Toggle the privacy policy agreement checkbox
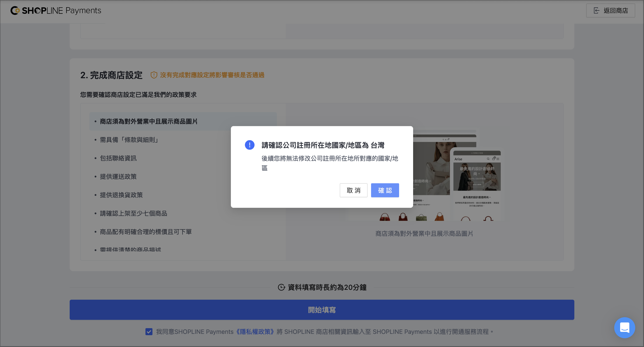Viewport: 644px width, 347px height. click(x=149, y=332)
